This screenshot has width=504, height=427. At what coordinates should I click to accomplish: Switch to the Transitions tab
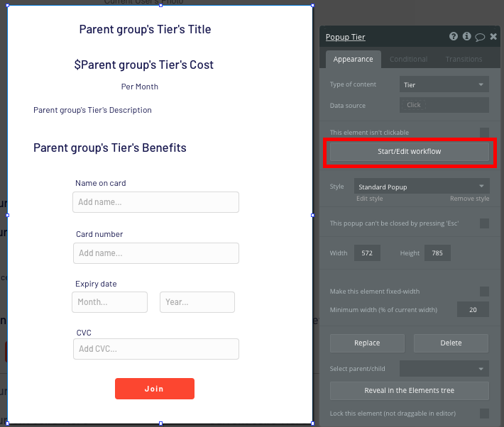point(464,59)
